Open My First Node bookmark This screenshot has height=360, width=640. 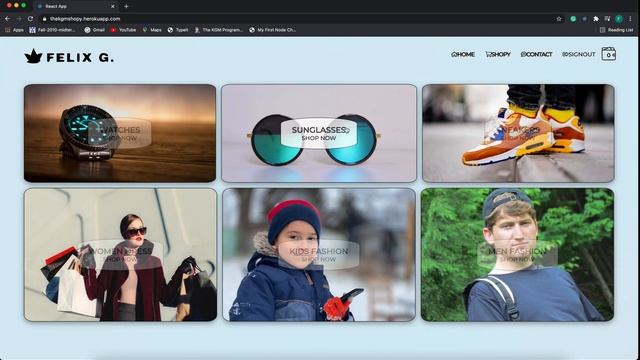pos(273,30)
